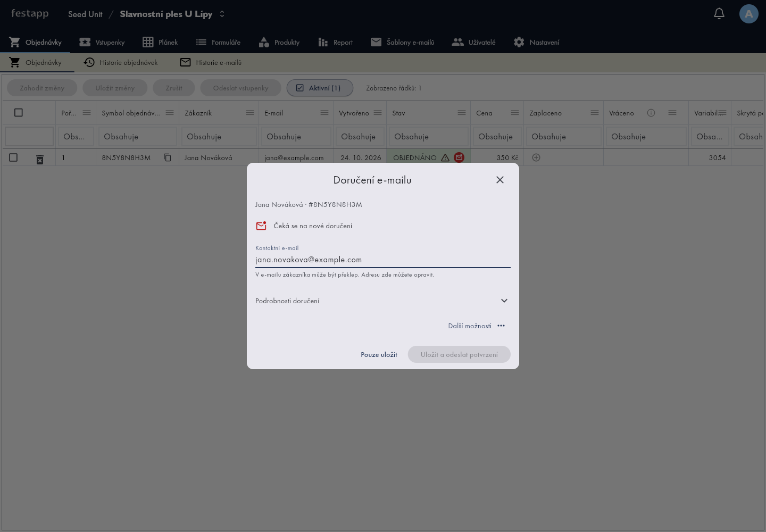Screen dimensions: 766x532
Task: Close the Doručení e-mailu dialog
Action: coord(500,180)
